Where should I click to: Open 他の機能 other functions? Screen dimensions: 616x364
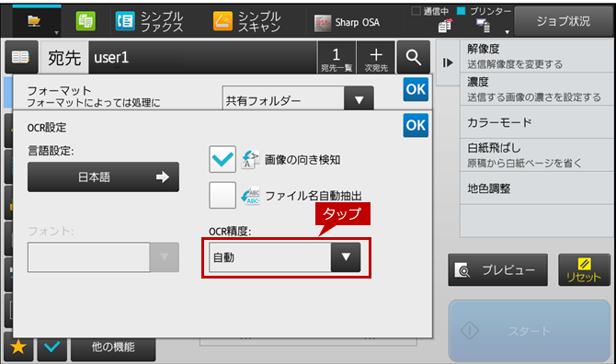(113, 348)
